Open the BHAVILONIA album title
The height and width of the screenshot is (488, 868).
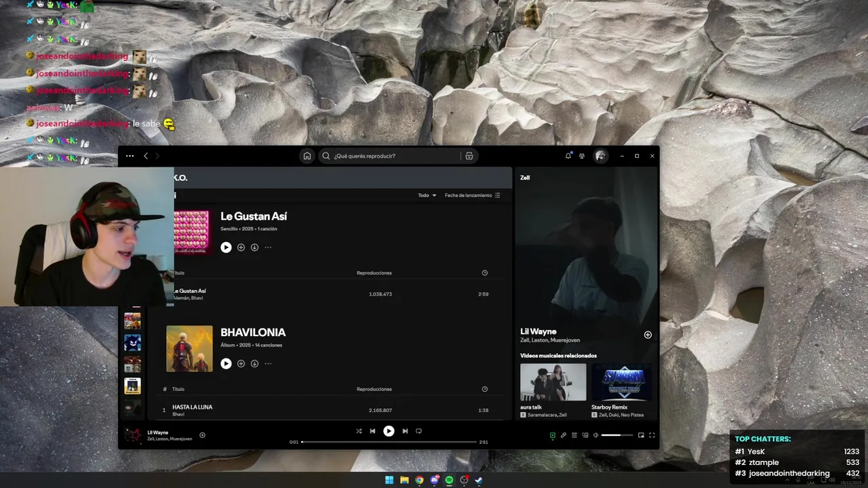click(253, 332)
